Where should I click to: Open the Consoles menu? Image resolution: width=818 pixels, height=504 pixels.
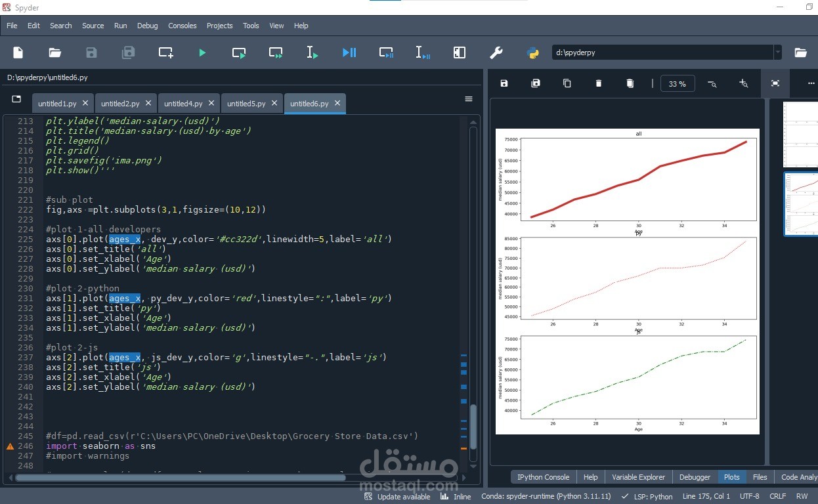(182, 26)
